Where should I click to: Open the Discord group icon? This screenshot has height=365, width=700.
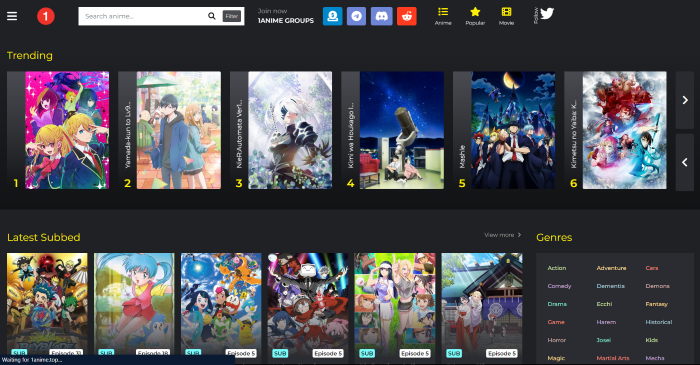click(381, 16)
